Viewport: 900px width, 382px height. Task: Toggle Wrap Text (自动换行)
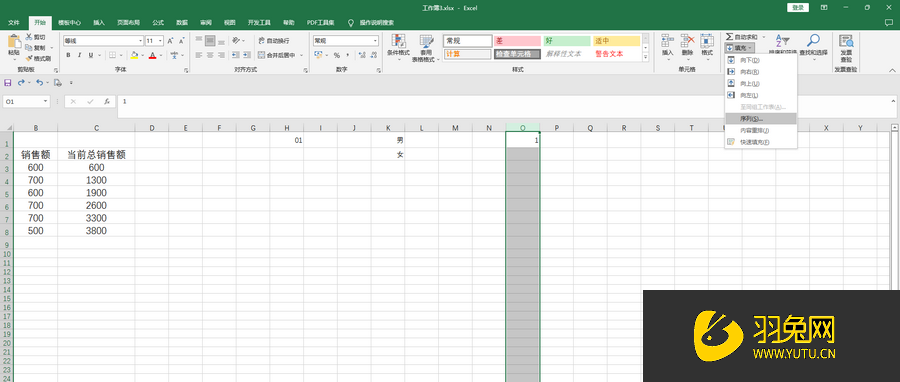[274, 41]
